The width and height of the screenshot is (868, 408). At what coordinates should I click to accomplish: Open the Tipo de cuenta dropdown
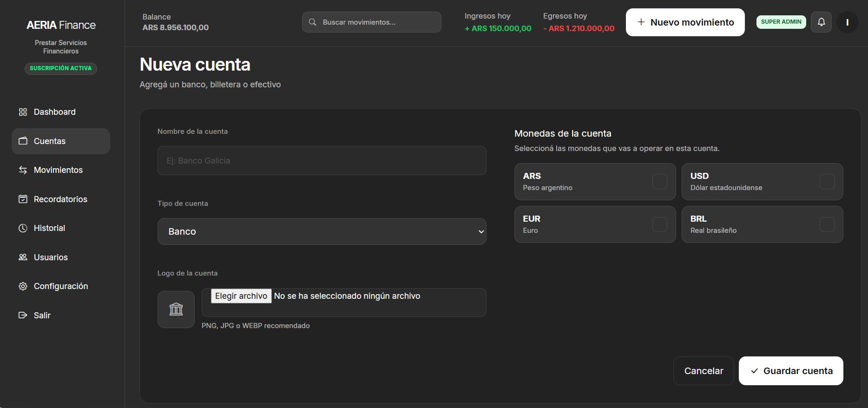(x=322, y=231)
